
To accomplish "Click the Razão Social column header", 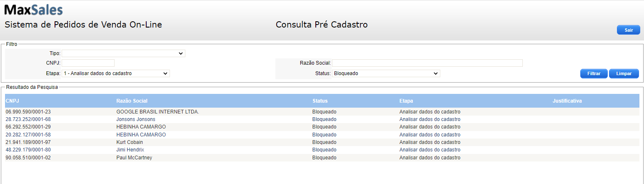I will (132, 101).
